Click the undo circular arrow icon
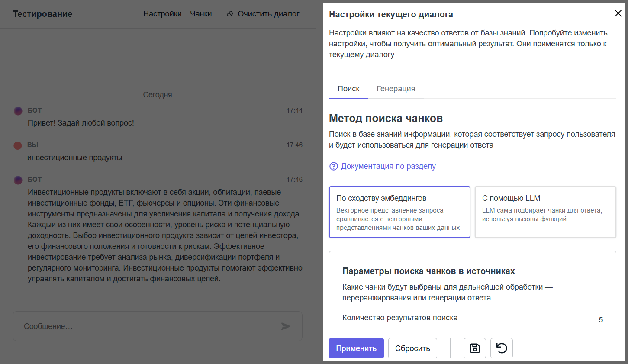The width and height of the screenshot is (628, 364). coord(502,348)
